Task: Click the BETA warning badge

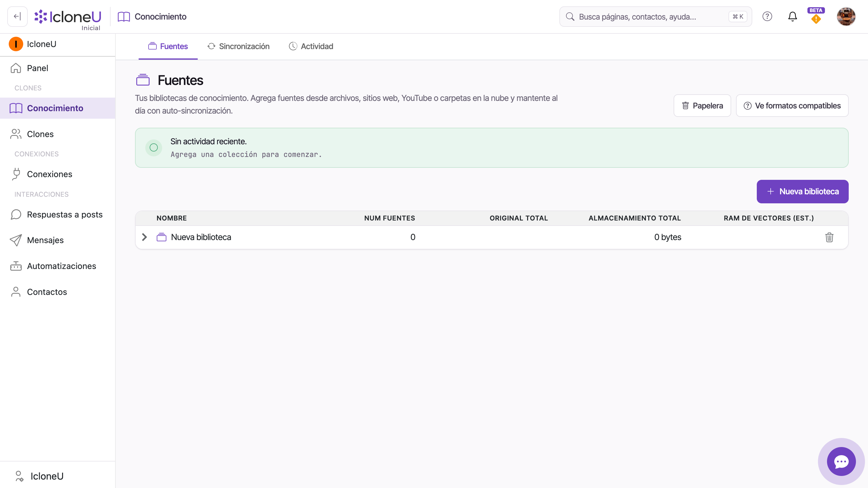Action: tap(816, 16)
